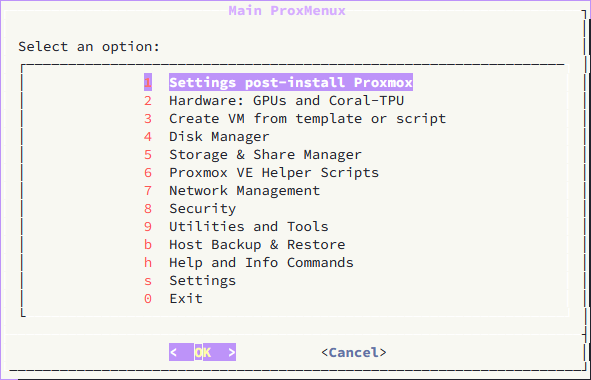Click the red hotkey number 2
Screen dimensions: 591x380
tap(148, 101)
